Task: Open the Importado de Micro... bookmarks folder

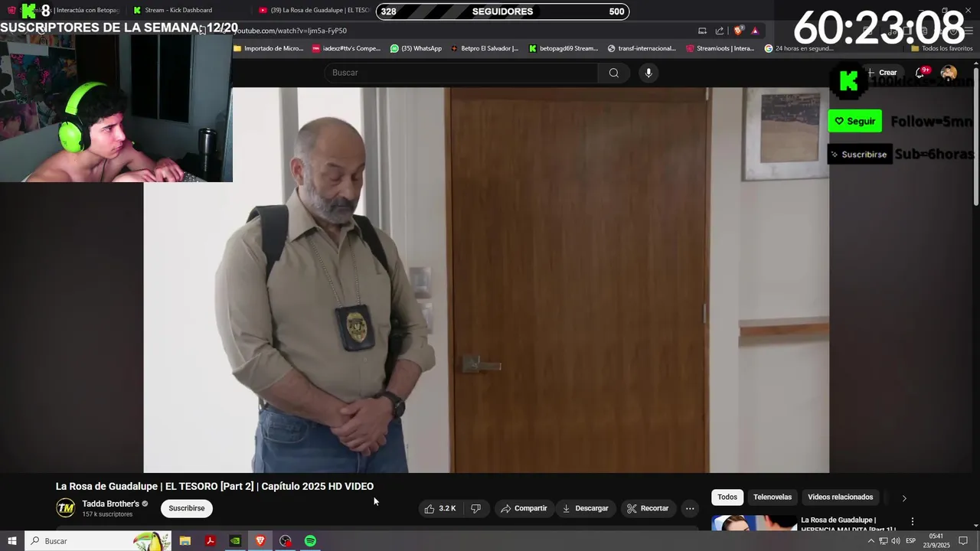Action: (268, 48)
